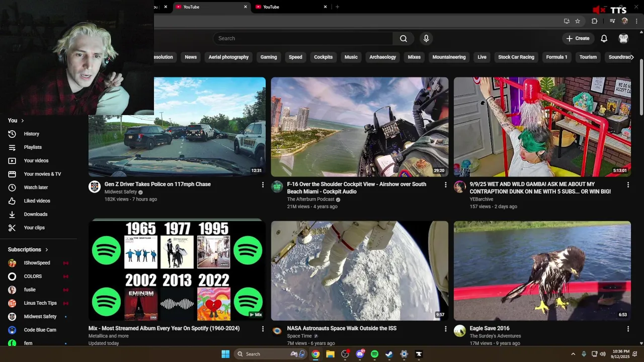Screen dimensions: 644x362
Task: Open options menu for Eagle Save 2016
Action: pyautogui.click(x=628, y=329)
